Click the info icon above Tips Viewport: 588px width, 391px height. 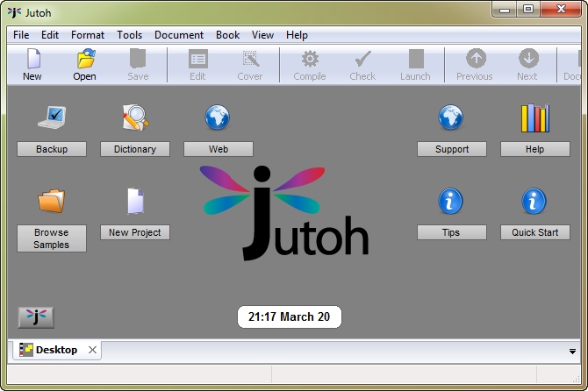(x=450, y=201)
